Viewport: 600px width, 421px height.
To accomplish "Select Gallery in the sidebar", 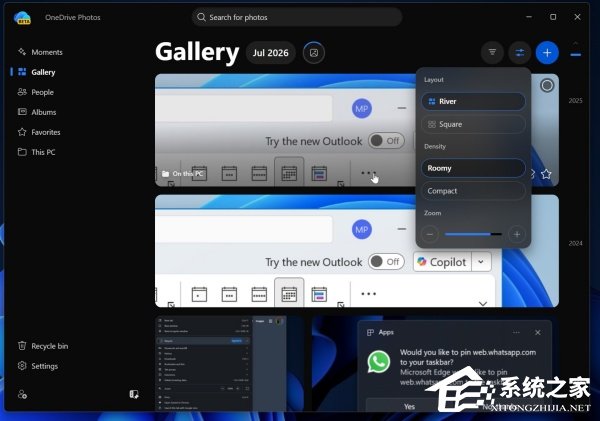I will tap(37, 72).
